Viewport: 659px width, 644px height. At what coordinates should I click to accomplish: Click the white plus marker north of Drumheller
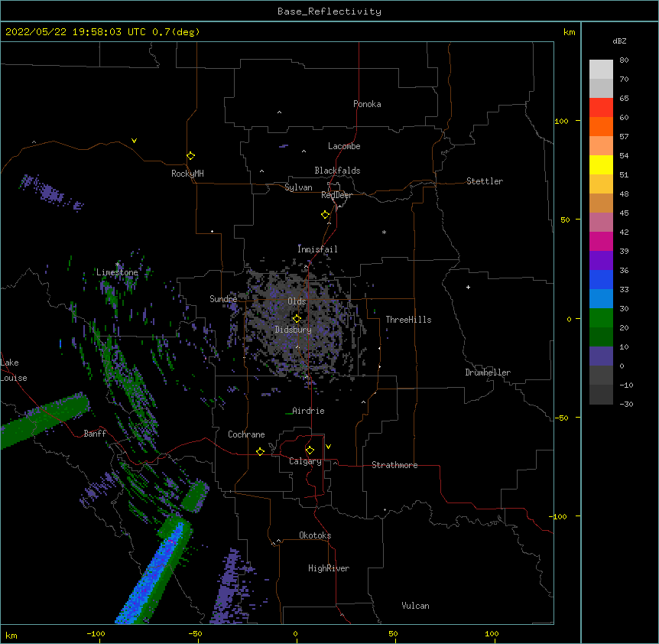[x=468, y=287]
